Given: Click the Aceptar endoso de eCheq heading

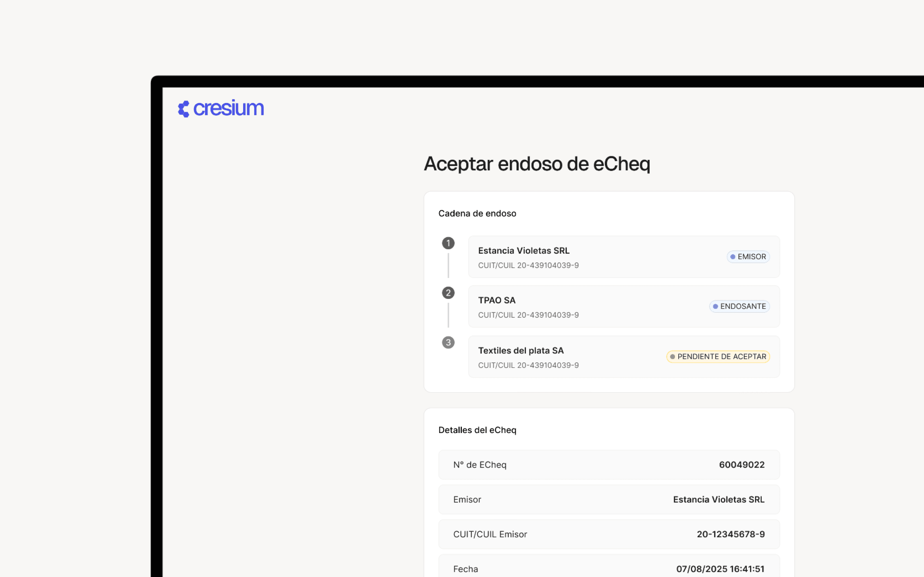Looking at the screenshot, I should 537,164.
